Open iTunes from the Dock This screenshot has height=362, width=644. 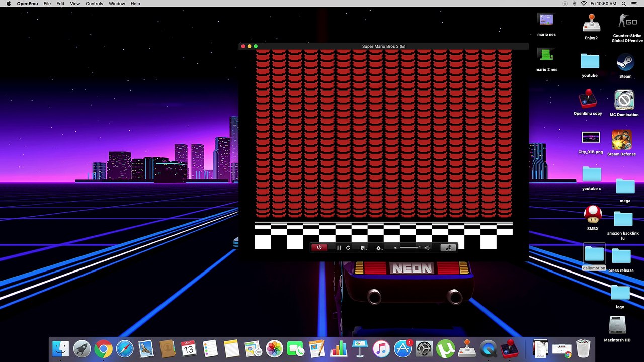click(381, 348)
